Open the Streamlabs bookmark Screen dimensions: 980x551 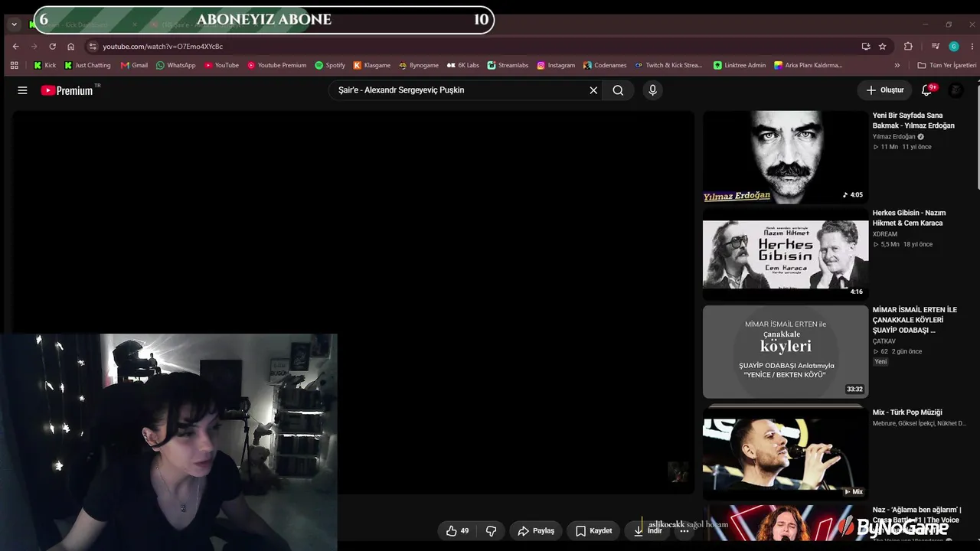point(508,65)
